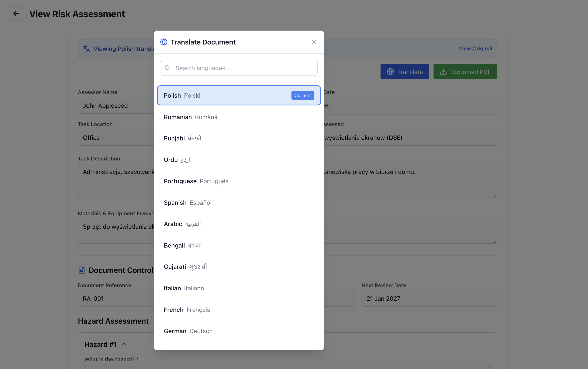Click the View Original link

coord(475,48)
